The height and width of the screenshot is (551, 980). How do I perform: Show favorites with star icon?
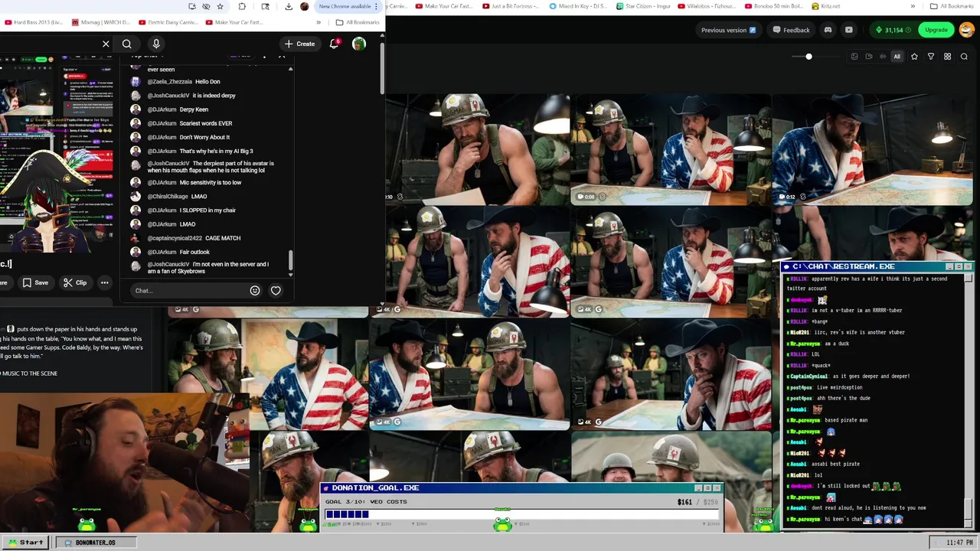914,57
